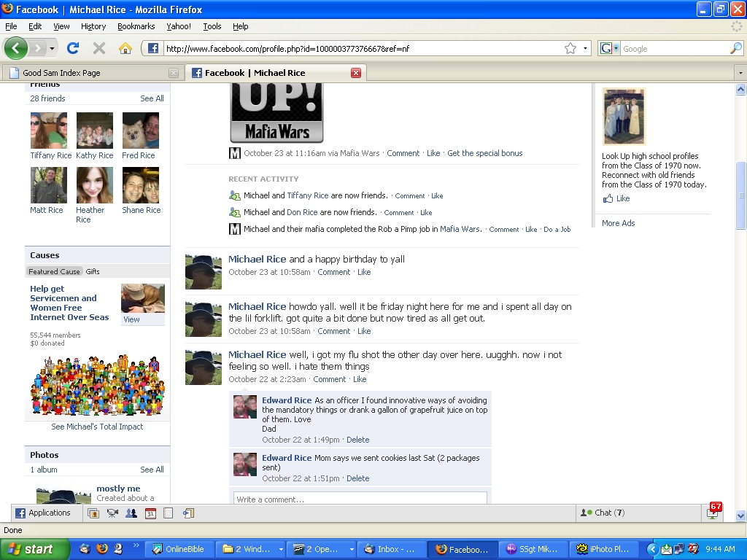This screenshot has height=560, width=747.
Task: Bookmark this page with the star icon
Action: coord(570,48)
